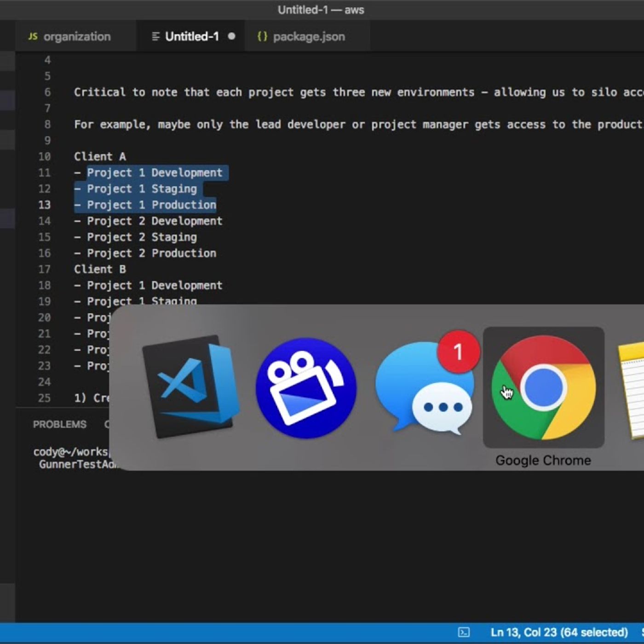Select the Untitled-1 editor tab
This screenshot has width=644, height=644.
(x=191, y=37)
